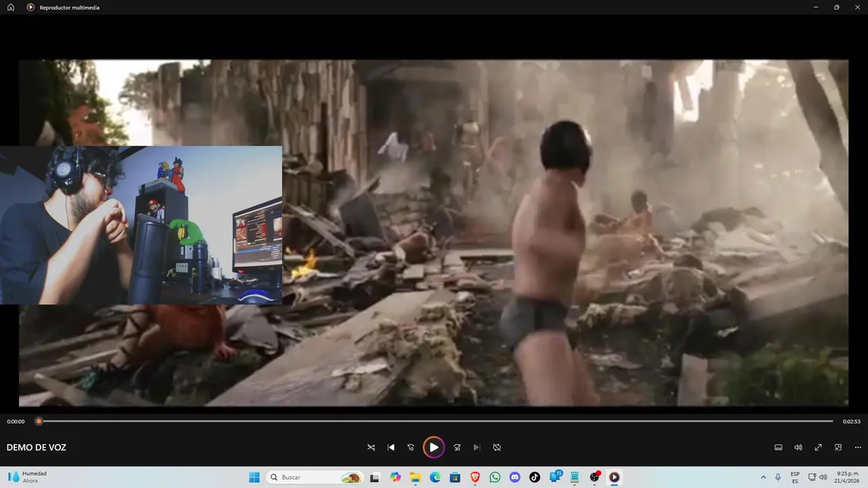Screen dimensions: 868x488
Task: Skip back 10 seconds
Action: (410, 447)
